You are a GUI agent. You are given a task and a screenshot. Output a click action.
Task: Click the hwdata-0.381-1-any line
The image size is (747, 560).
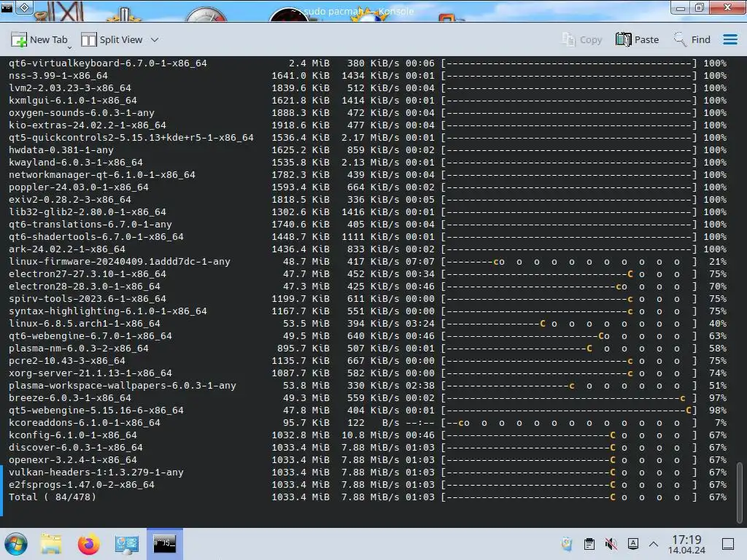(x=368, y=149)
